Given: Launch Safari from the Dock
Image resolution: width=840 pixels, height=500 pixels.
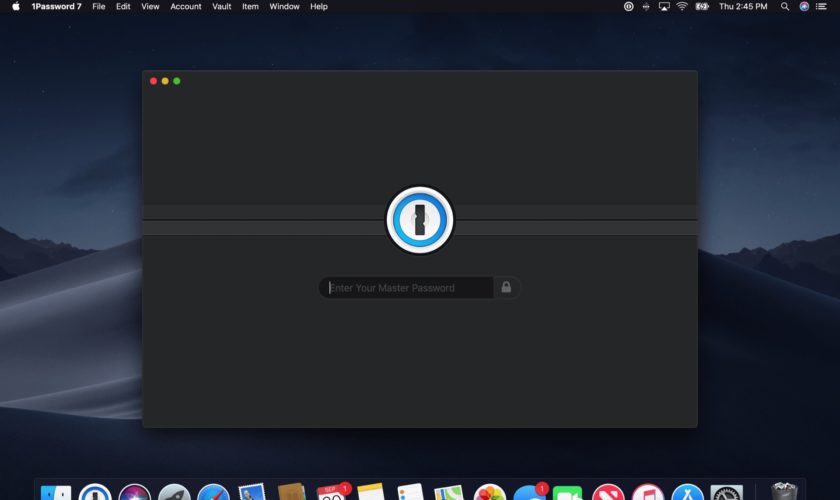Looking at the screenshot, I should pyautogui.click(x=214, y=494).
